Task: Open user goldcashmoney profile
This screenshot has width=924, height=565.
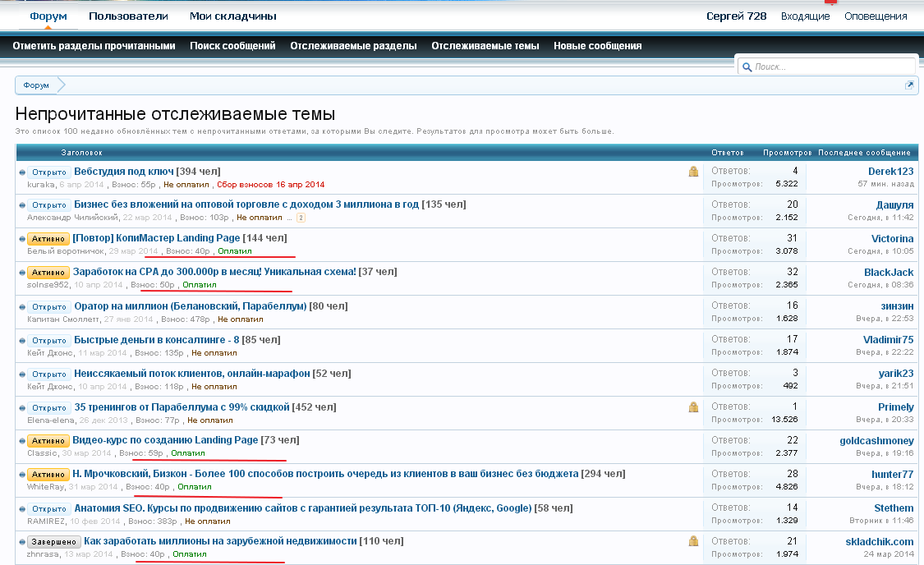Action: click(x=876, y=441)
